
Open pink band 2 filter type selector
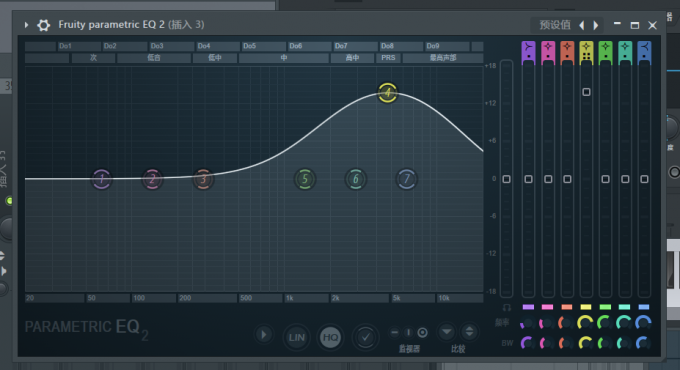[548, 52]
